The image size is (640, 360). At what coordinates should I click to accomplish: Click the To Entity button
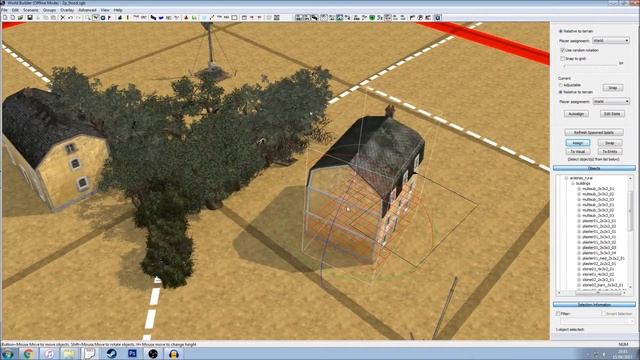click(610, 151)
